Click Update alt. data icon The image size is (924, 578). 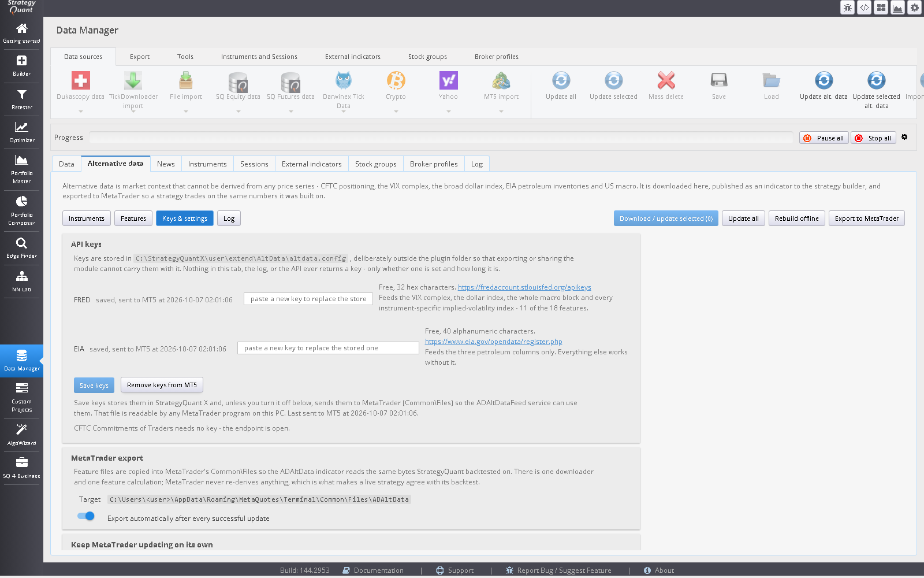(x=824, y=80)
